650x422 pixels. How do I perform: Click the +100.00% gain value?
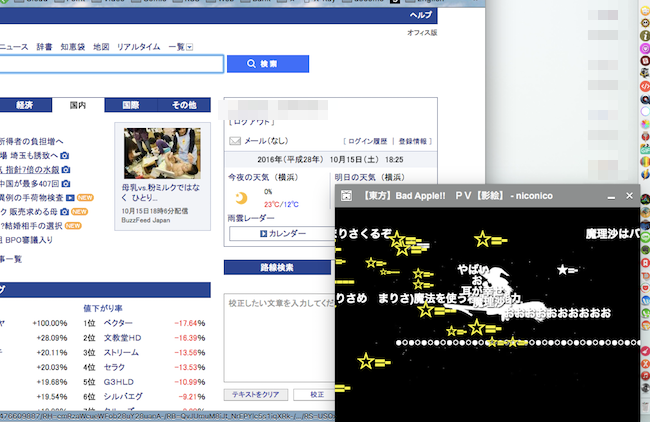click(x=50, y=323)
